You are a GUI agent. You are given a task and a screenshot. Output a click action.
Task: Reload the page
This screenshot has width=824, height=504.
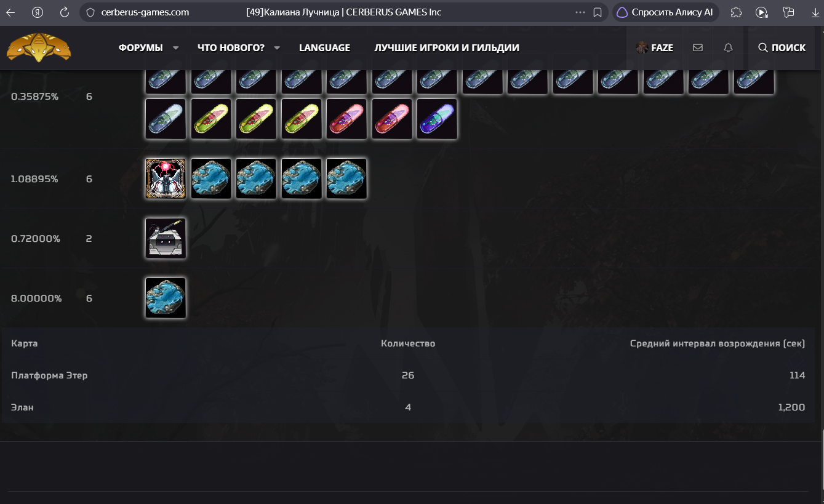point(64,12)
